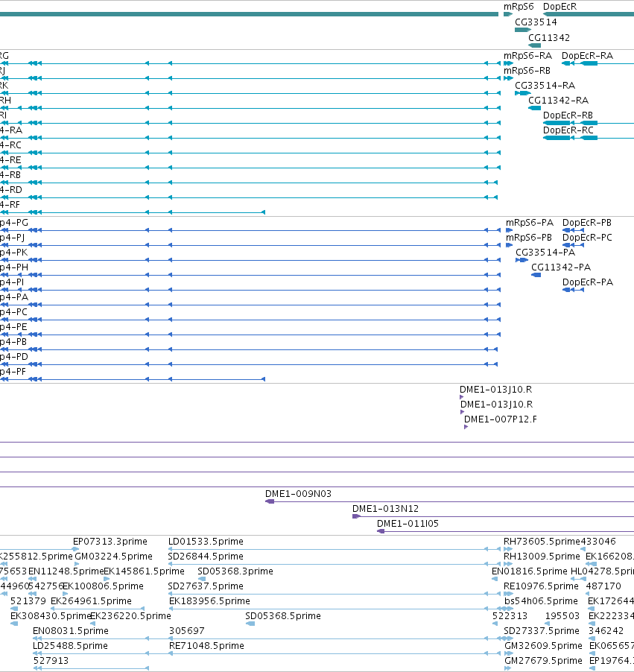Click EST entry 195503
Image resolution: width=634 pixels, height=672 pixels.
pyautogui.click(x=562, y=616)
